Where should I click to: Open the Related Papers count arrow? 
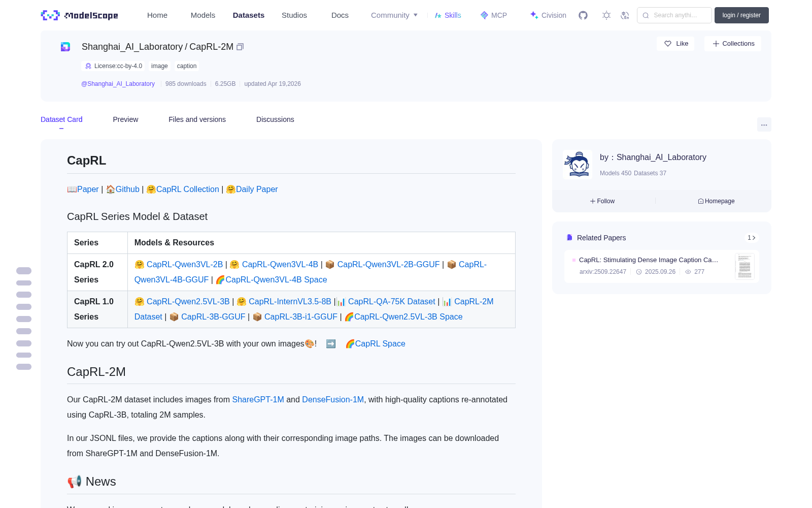(x=752, y=238)
